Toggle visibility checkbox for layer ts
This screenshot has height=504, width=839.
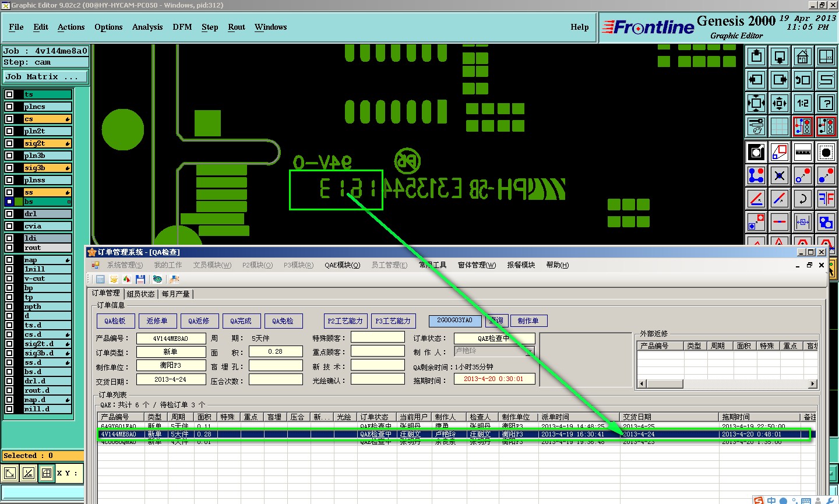pos(9,94)
